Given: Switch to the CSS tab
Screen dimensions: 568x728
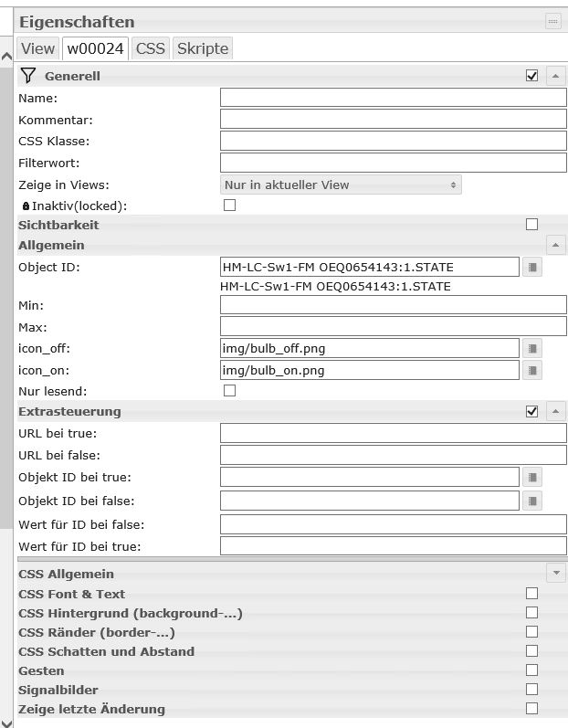Looking at the screenshot, I should point(151,48).
